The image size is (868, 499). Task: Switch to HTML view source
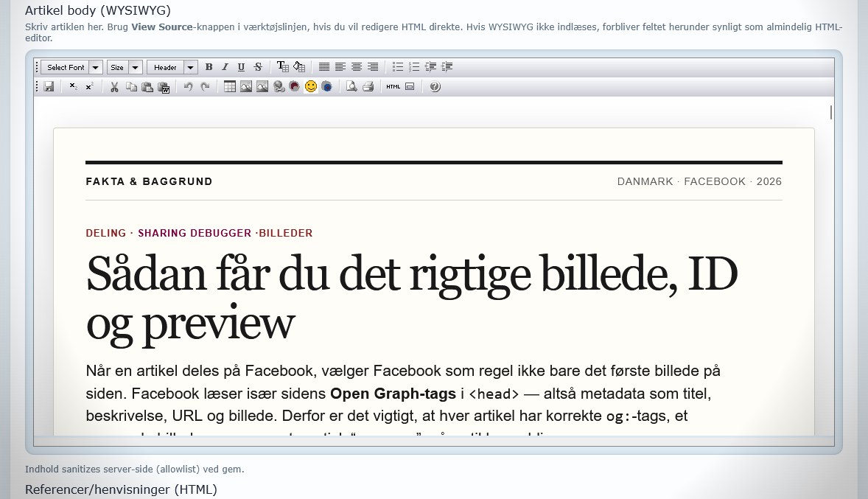(393, 87)
